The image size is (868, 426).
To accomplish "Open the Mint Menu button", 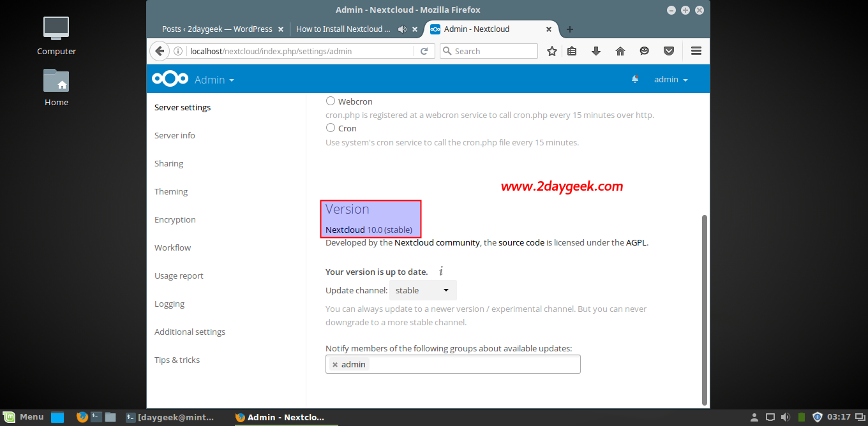I will [23, 417].
